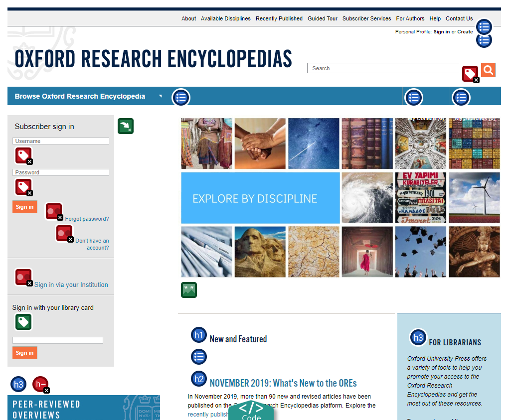The height and width of the screenshot is (420, 510).
Task: Focus the Search input field
Action: pyautogui.click(x=383, y=68)
